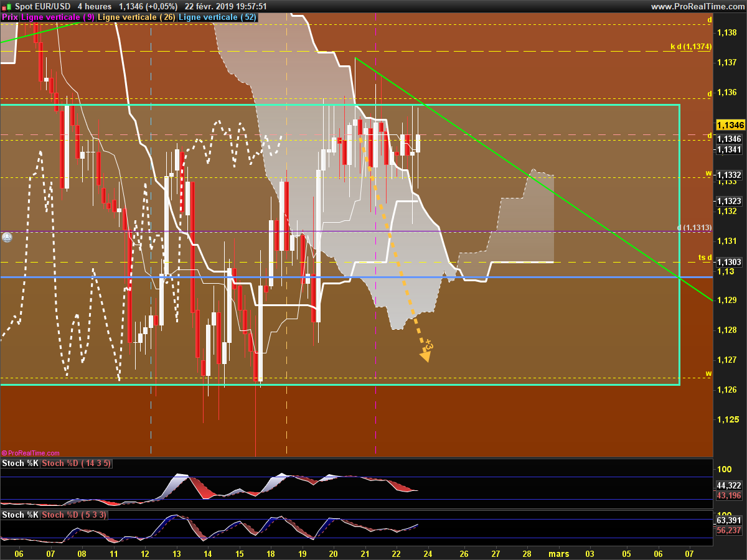Click the 1,136 price axis label

click(x=728, y=92)
